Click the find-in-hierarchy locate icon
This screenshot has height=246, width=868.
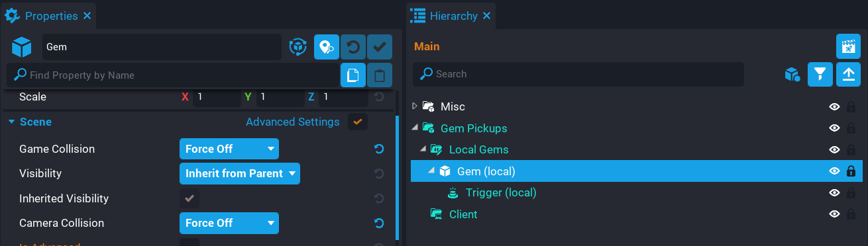(x=327, y=47)
